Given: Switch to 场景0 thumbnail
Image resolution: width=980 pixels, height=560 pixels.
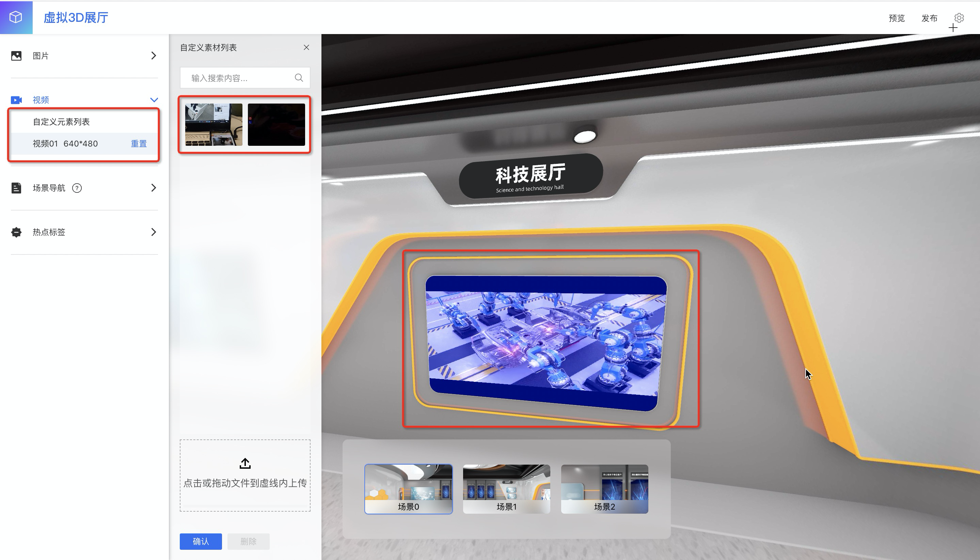Looking at the screenshot, I should tap(408, 489).
